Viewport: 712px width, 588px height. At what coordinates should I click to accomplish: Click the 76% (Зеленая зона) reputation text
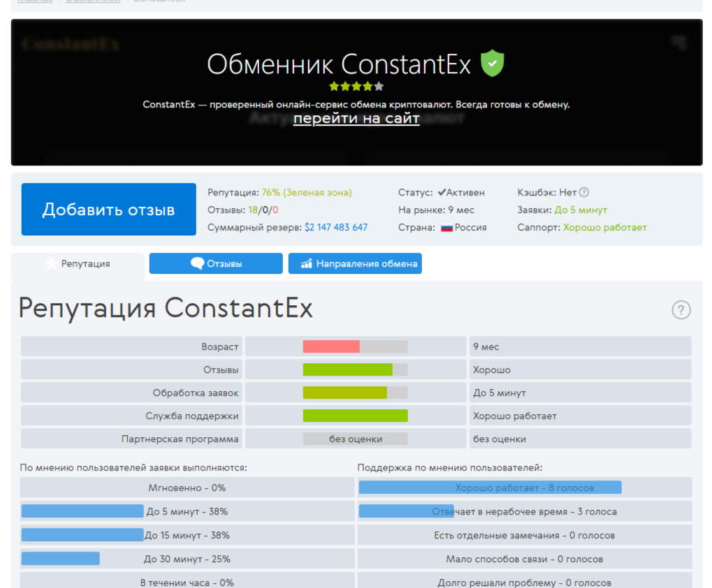(307, 192)
